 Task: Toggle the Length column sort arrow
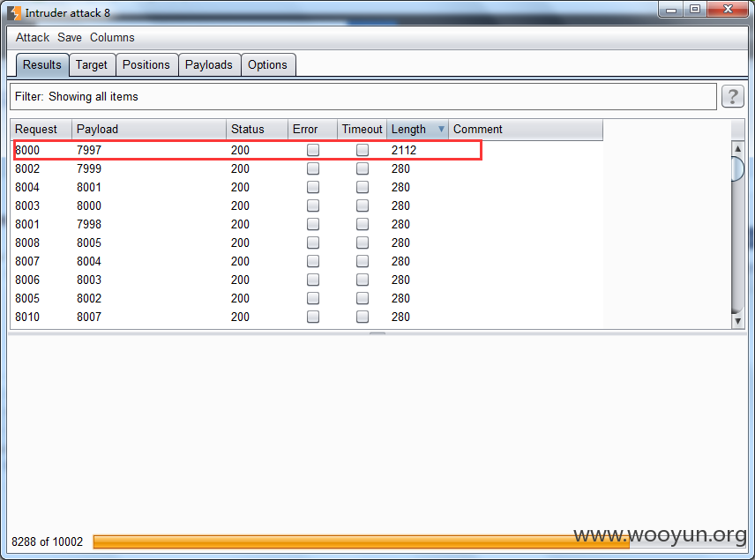[x=441, y=129]
